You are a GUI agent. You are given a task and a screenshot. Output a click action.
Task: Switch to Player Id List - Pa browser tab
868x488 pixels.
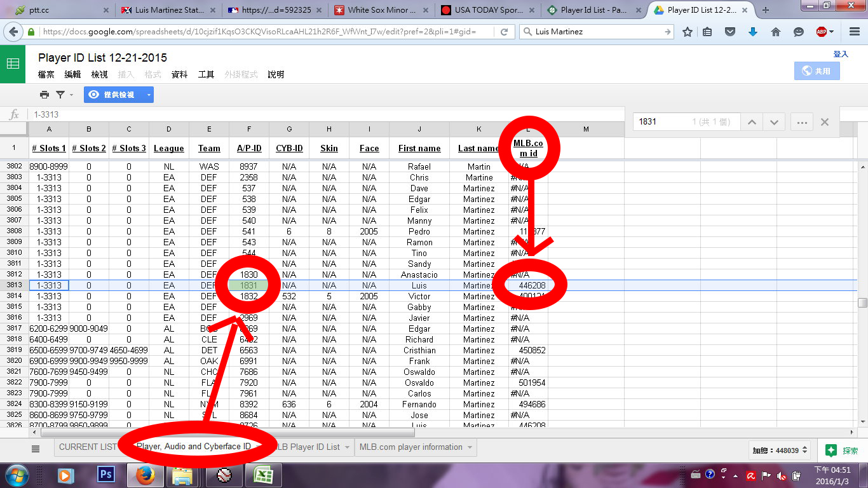(594, 10)
